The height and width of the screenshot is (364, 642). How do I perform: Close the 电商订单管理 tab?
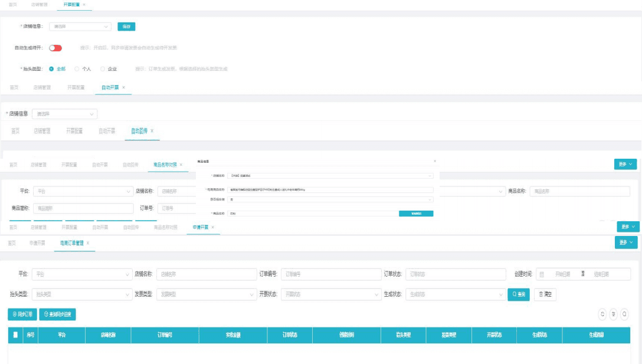pyautogui.click(x=88, y=243)
